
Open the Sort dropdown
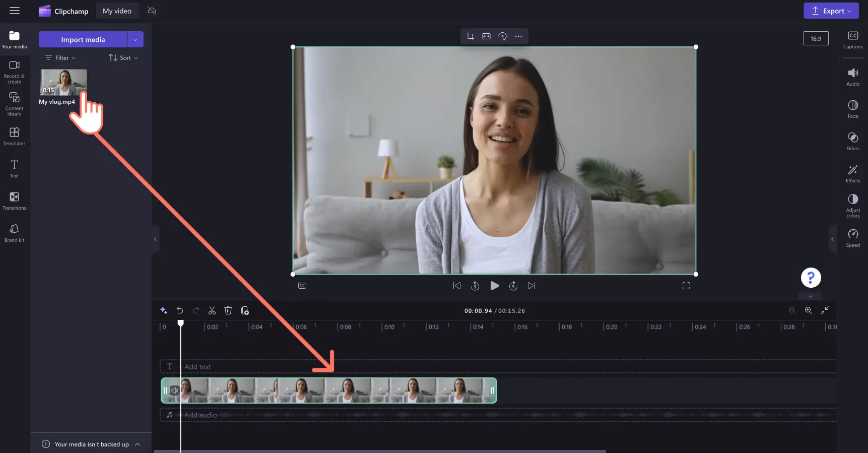123,57
